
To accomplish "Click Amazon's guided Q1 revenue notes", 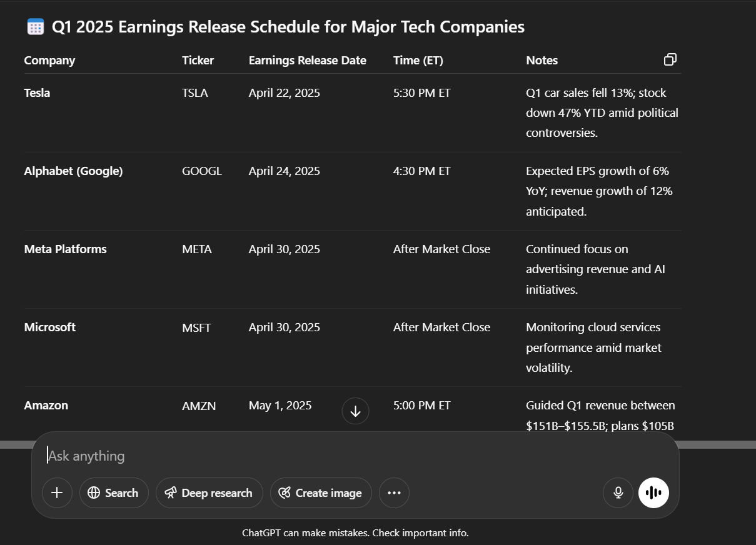I will 600,416.
